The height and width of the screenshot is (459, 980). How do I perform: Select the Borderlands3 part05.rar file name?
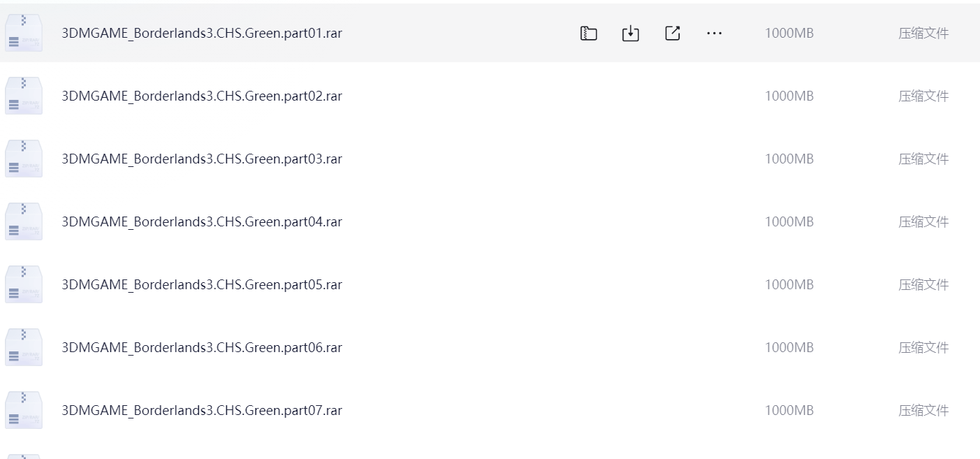click(202, 285)
